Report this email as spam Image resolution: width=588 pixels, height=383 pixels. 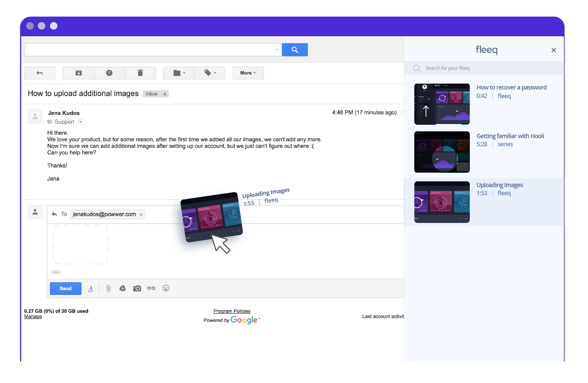(x=109, y=73)
